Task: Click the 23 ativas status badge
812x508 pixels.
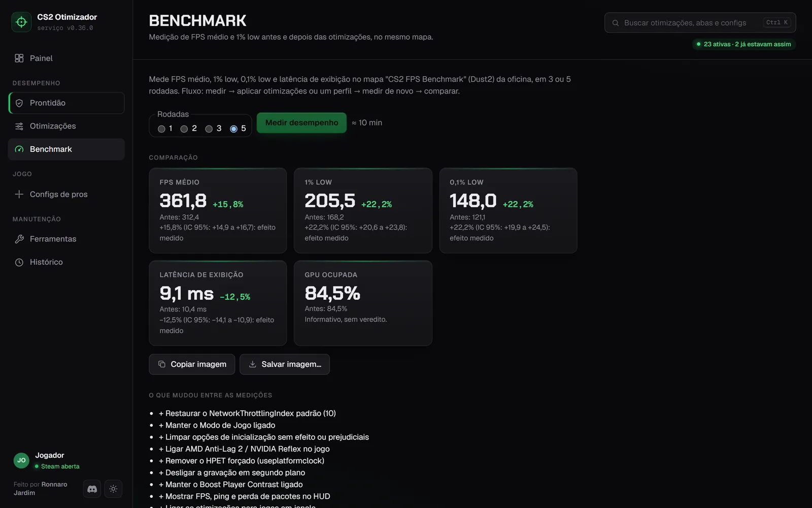Action: pyautogui.click(x=744, y=44)
